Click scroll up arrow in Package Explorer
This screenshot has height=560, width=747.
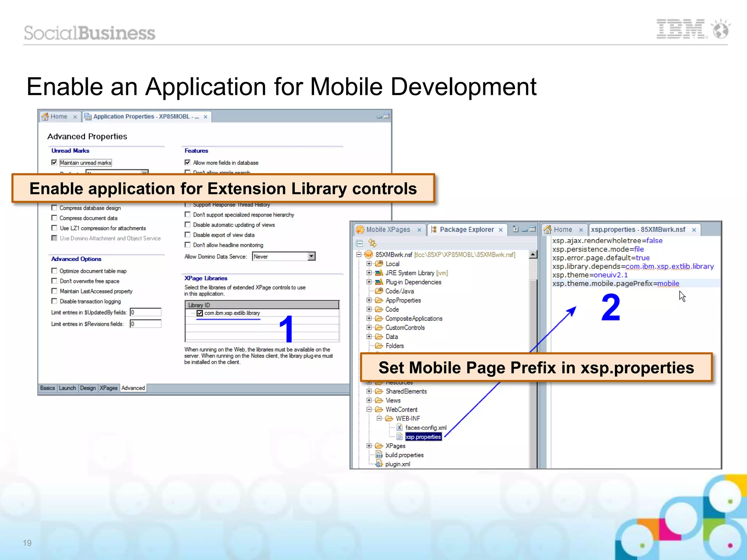(533, 254)
